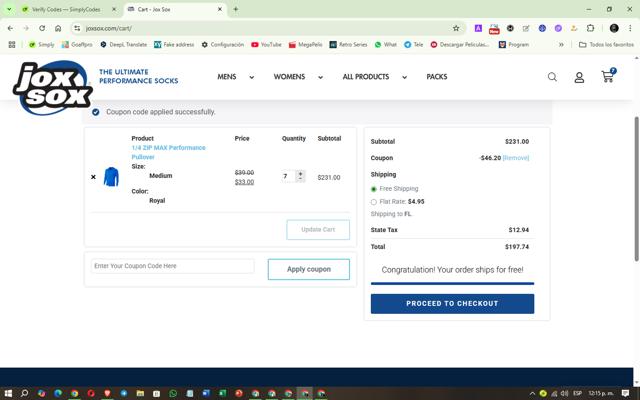Click the extension icon with red New badge
This screenshot has height=400, width=640.
(x=494, y=29)
